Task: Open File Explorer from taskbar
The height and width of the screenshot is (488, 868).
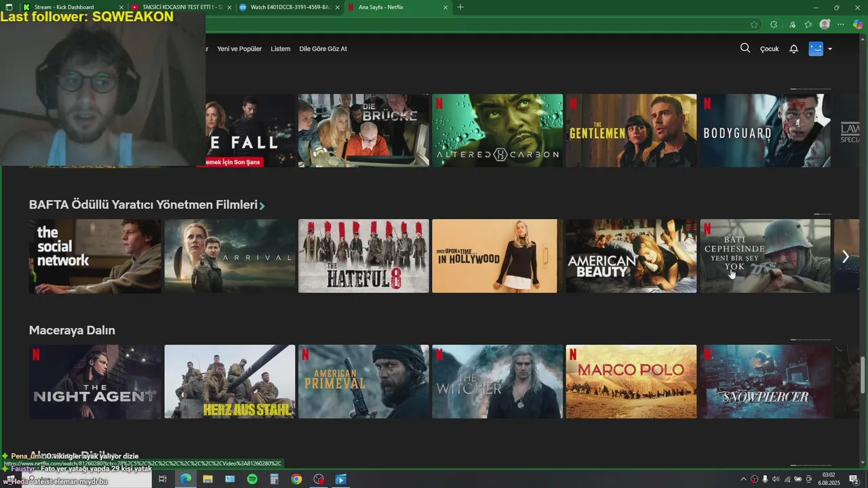Action: pos(208,479)
